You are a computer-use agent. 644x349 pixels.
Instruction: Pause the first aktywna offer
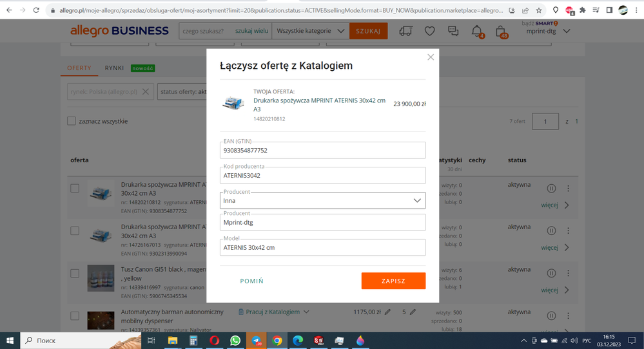click(x=551, y=188)
